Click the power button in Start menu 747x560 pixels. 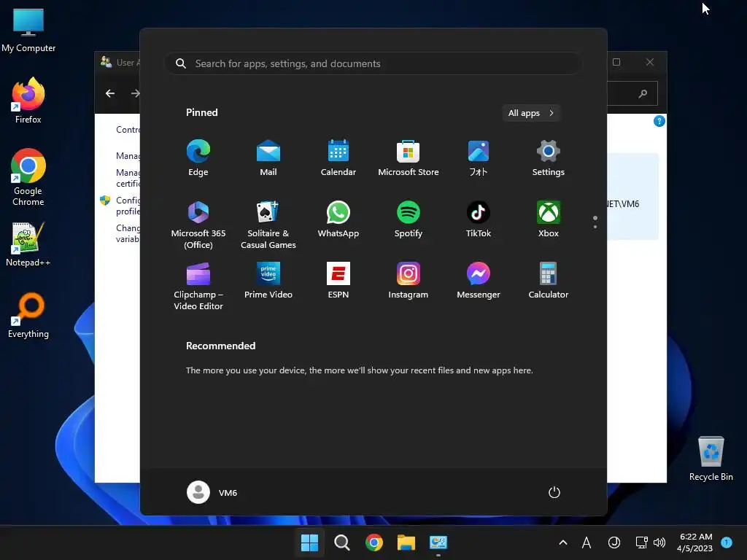pos(554,492)
